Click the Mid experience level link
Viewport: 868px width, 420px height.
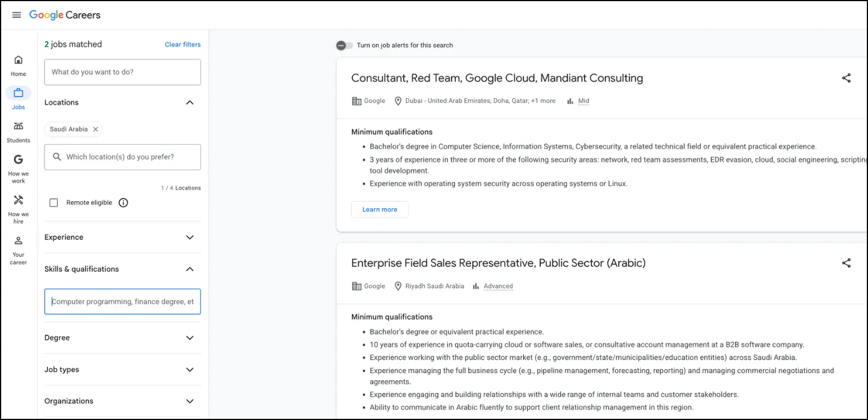[583, 101]
